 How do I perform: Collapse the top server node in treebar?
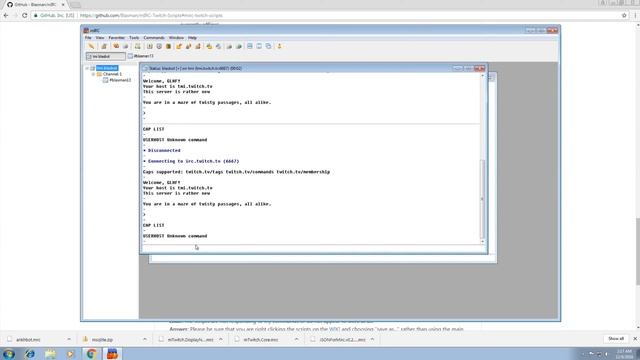[87, 68]
